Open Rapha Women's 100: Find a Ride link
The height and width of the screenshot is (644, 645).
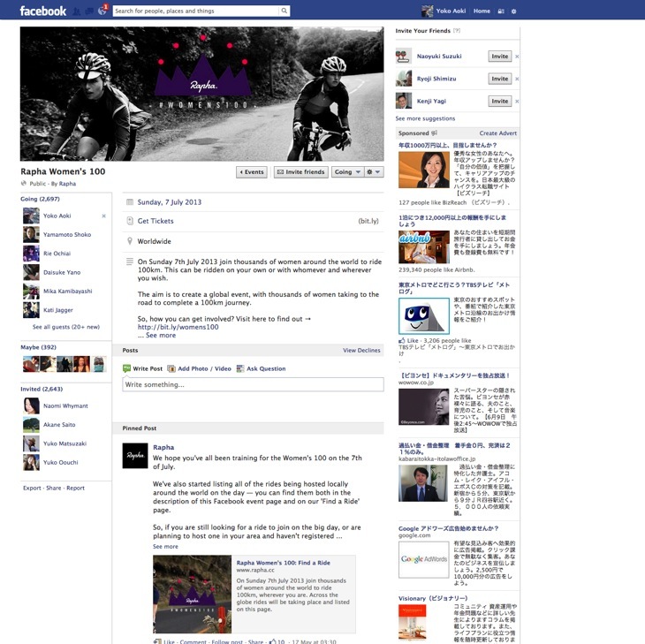coord(283,563)
